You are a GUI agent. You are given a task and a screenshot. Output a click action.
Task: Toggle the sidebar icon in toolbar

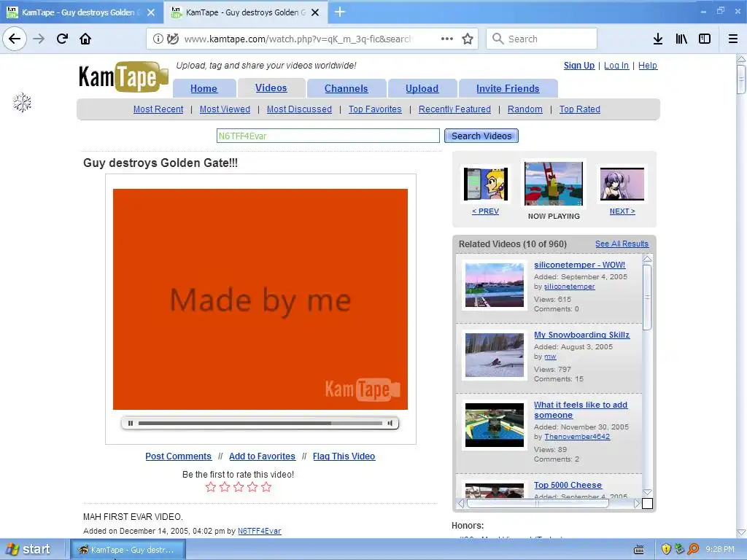coord(705,39)
